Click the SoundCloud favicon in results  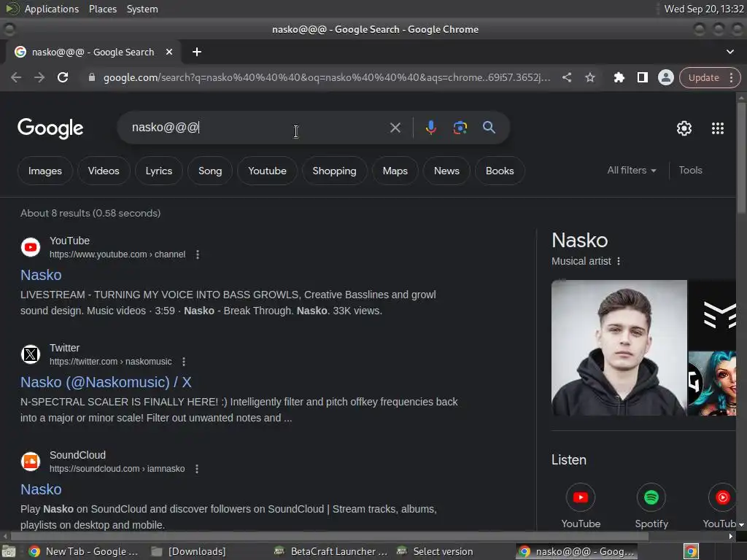click(31, 462)
